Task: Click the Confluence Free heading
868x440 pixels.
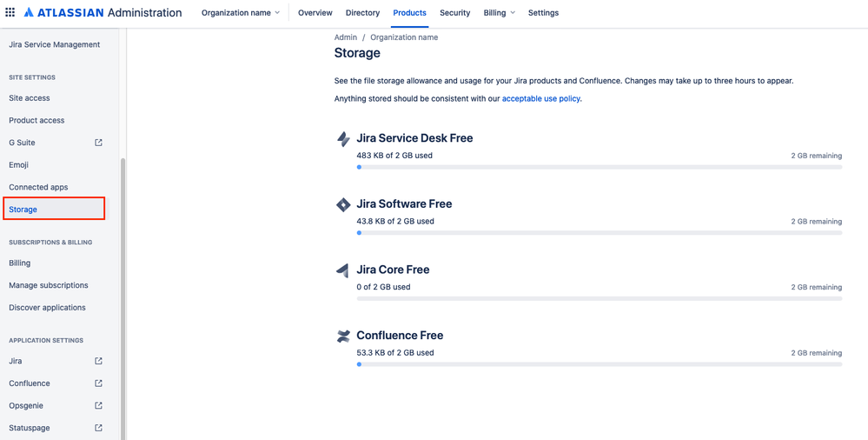Action: click(x=400, y=336)
